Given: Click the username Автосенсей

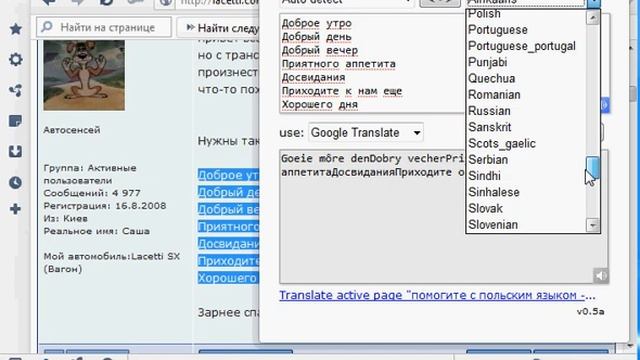Looking at the screenshot, I should tap(72, 130).
